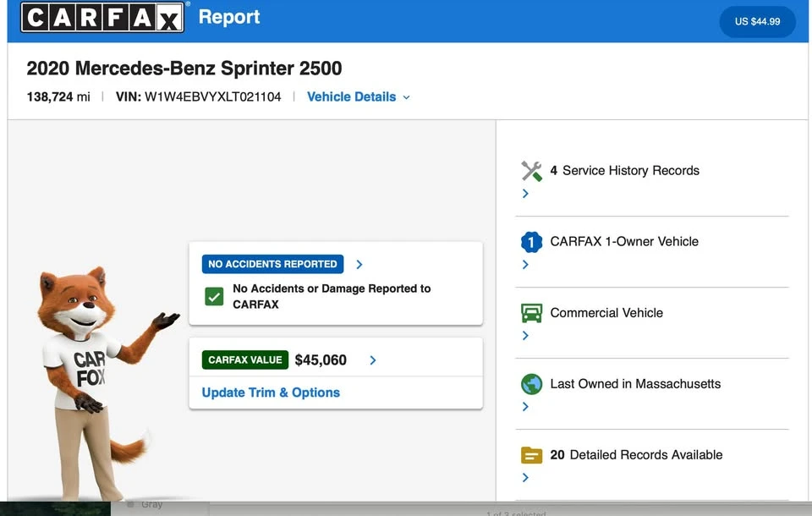Image resolution: width=812 pixels, height=516 pixels.
Task: Expand the Vehicle Details dropdown
Action: coord(359,97)
